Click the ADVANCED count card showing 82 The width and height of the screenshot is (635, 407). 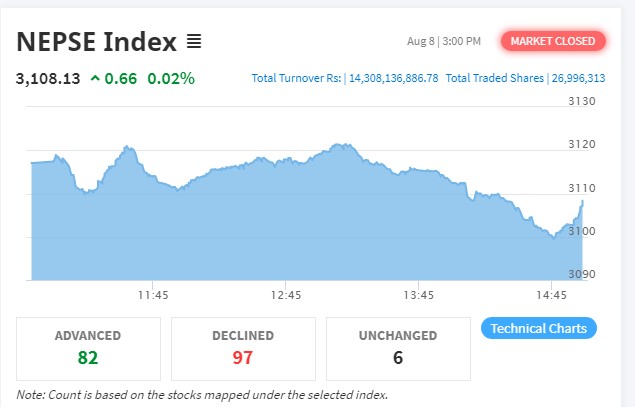click(x=87, y=347)
